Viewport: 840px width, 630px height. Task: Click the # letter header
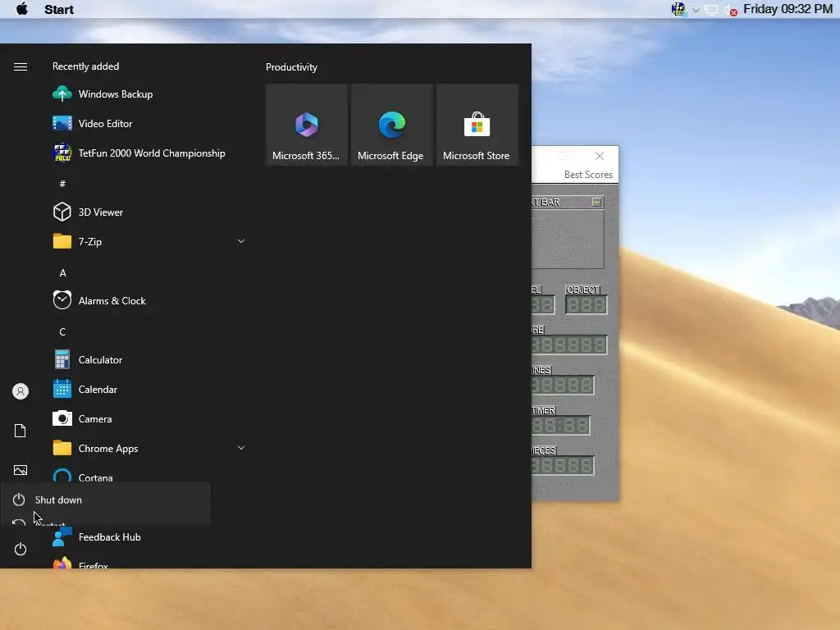click(x=62, y=184)
